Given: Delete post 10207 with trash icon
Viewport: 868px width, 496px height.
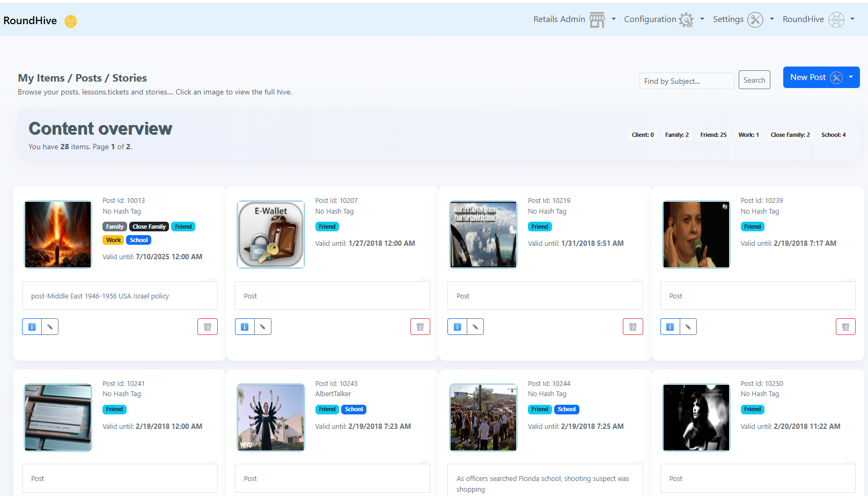Looking at the screenshot, I should [420, 327].
